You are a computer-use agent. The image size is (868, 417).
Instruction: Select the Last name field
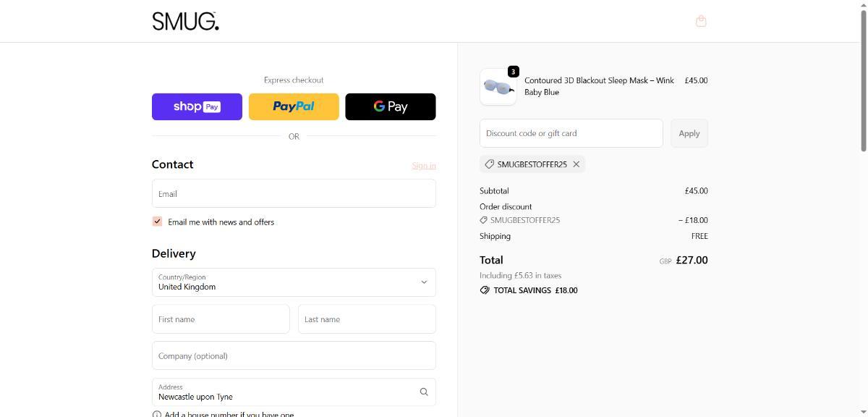367,319
